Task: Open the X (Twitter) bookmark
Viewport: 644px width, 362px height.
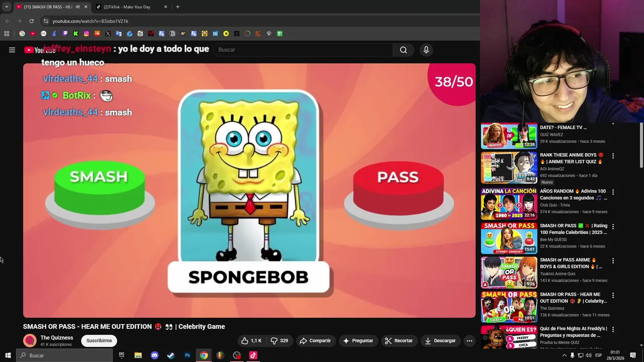Action: click(108, 34)
